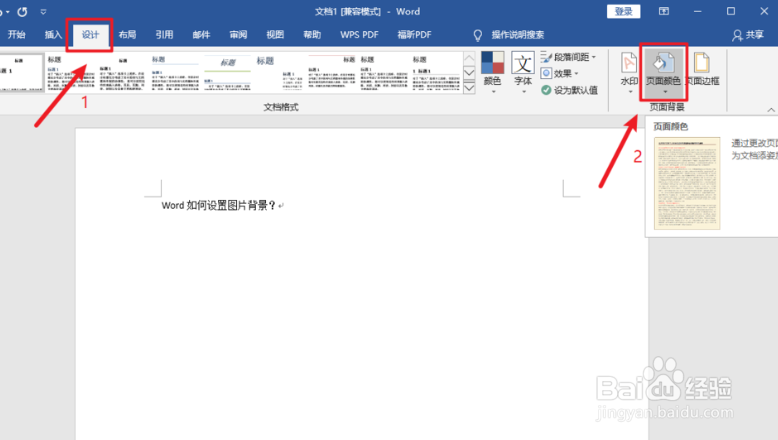Open theme Colors (颜色) gallery
The height and width of the screenshot is (440, 778).
coord(492,72)
